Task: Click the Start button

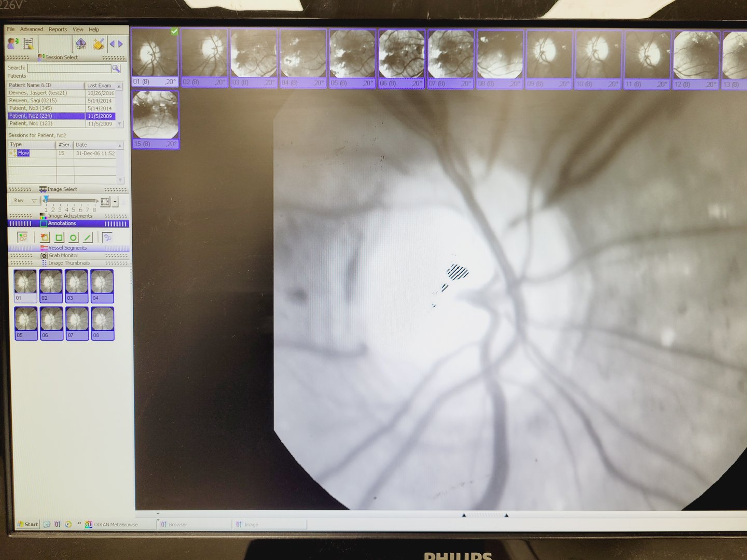Action: point(27,524)
